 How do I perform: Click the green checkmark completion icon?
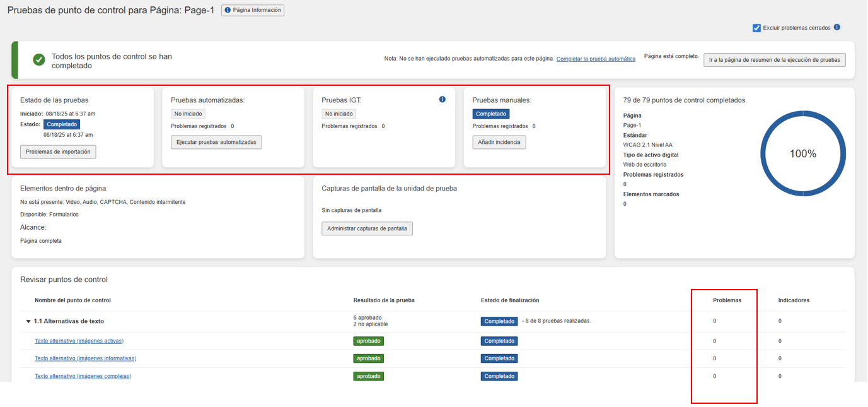[39, 59]
